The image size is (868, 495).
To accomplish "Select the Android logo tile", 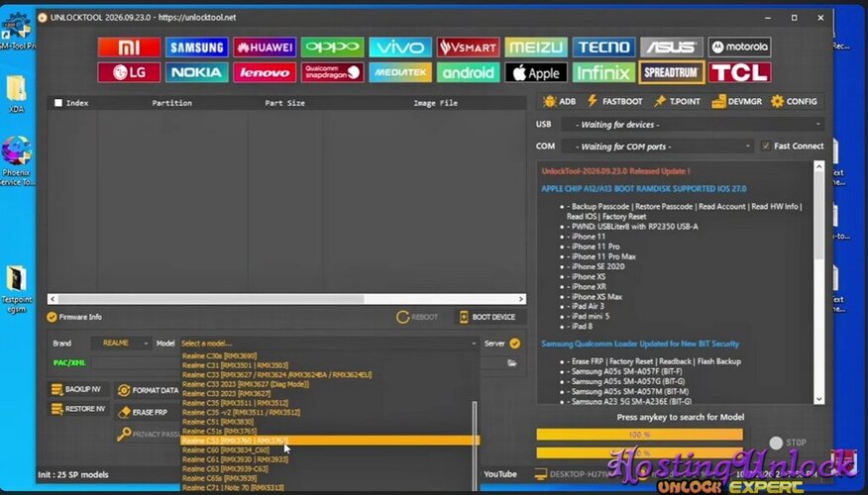I will coord(468,72).
